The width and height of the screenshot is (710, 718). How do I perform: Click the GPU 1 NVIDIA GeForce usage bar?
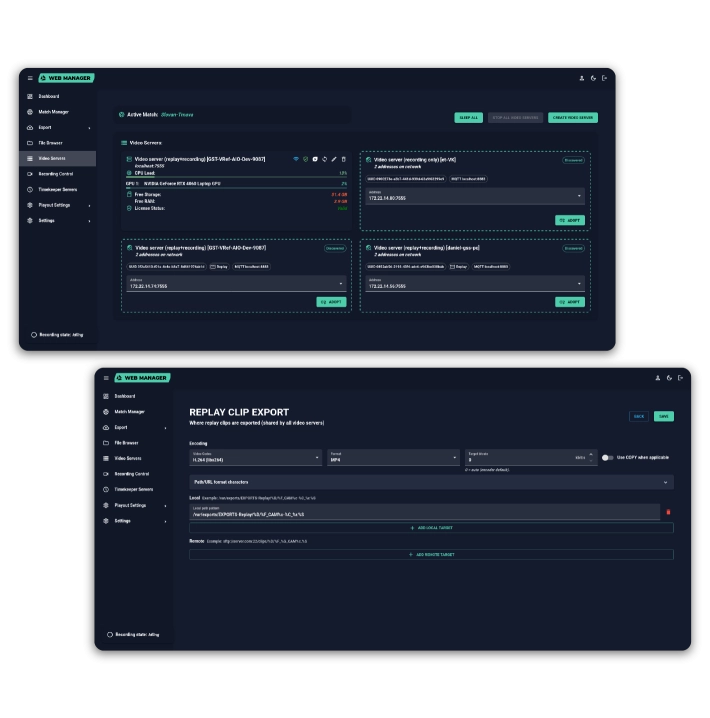click(236, 188)
